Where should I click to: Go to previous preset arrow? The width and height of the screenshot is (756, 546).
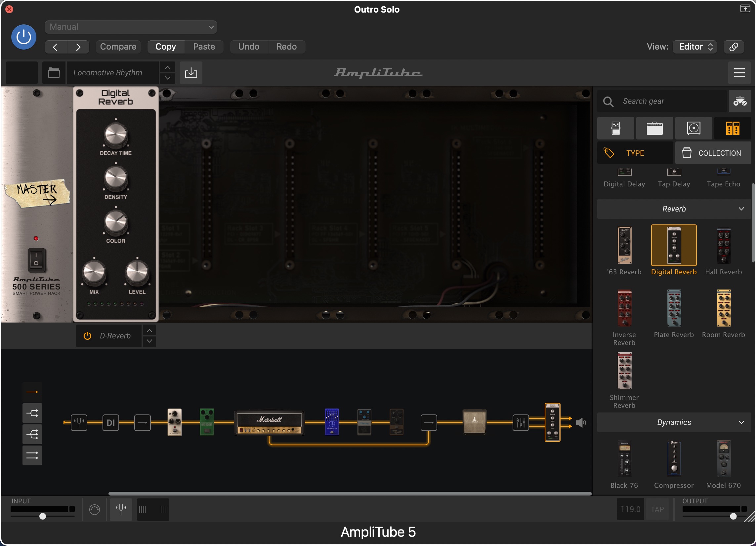coord(56,47)
